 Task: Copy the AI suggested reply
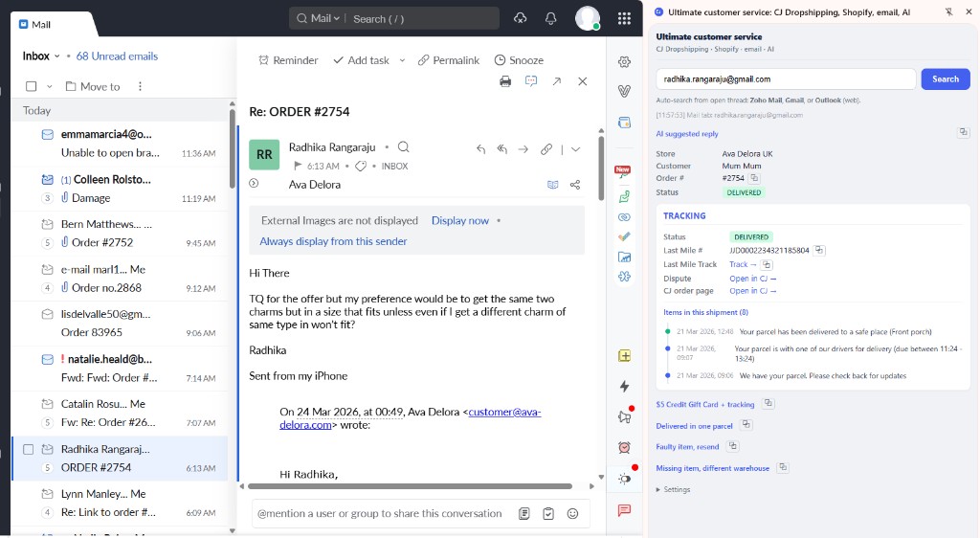point(963,132)
